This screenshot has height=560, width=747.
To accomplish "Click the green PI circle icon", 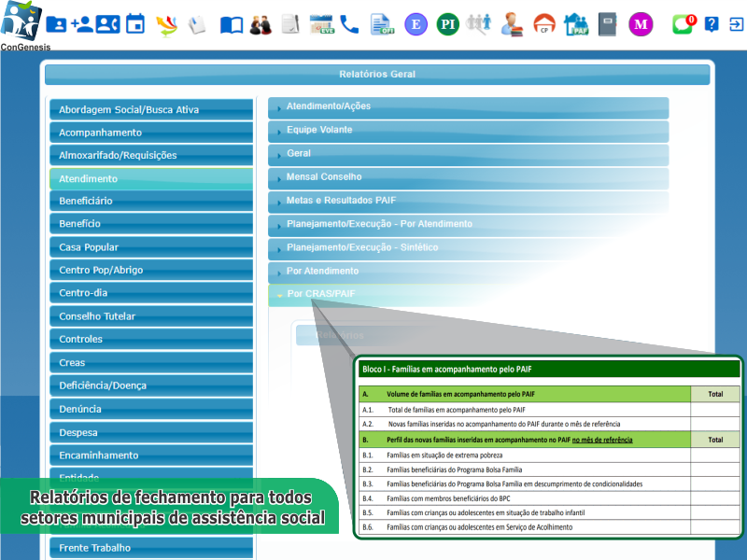I will pos(447,24).
